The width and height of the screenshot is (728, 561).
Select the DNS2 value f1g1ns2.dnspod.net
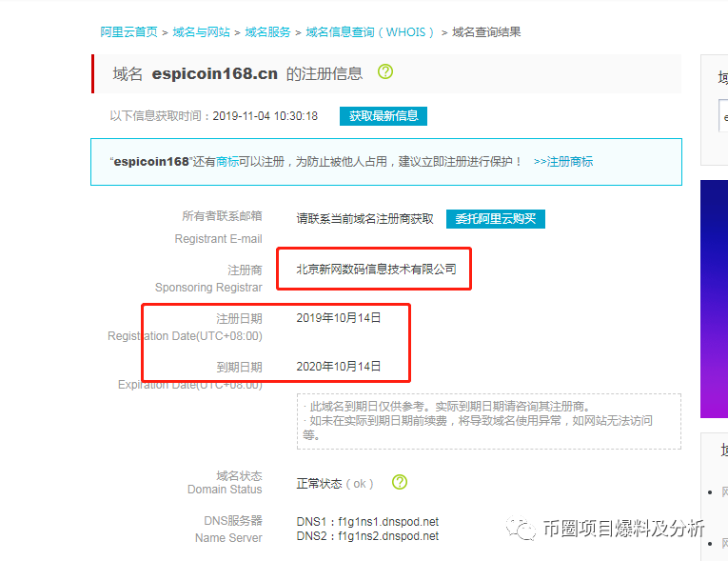(388, 536)
